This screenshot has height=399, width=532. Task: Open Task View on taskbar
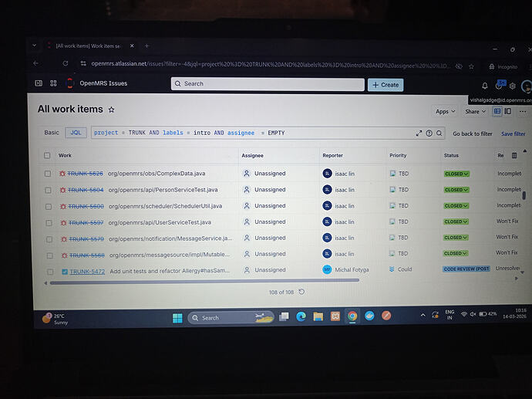click(284, 317)
